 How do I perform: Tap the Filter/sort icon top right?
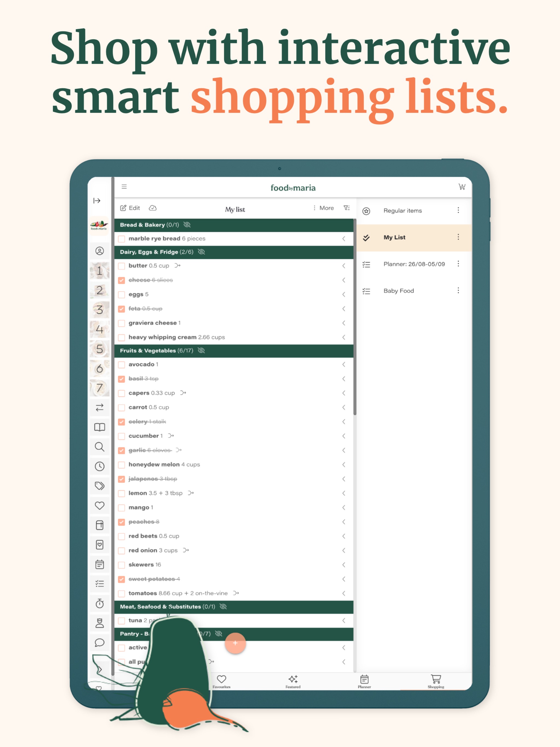pyautogui.click(x=347, y=209)
